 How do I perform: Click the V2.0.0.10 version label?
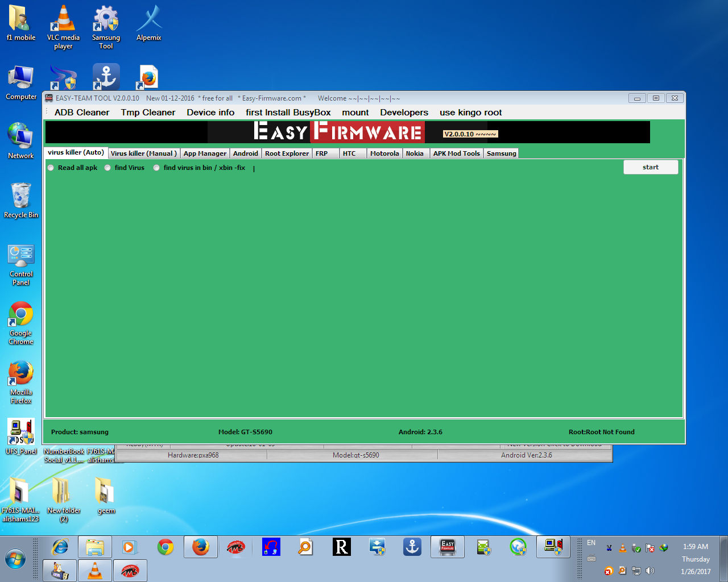(x=470, y=134)
